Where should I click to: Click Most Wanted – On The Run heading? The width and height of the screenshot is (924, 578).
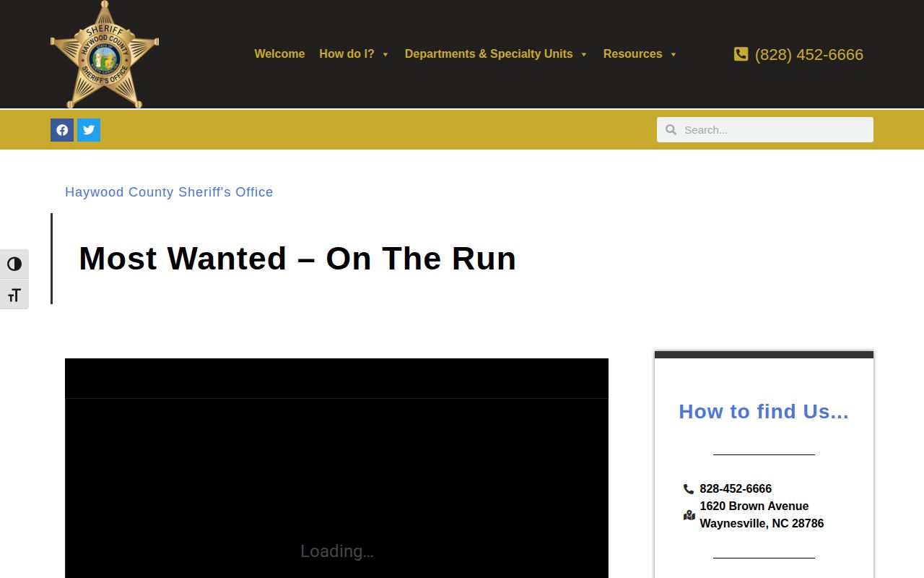[297, 259]
